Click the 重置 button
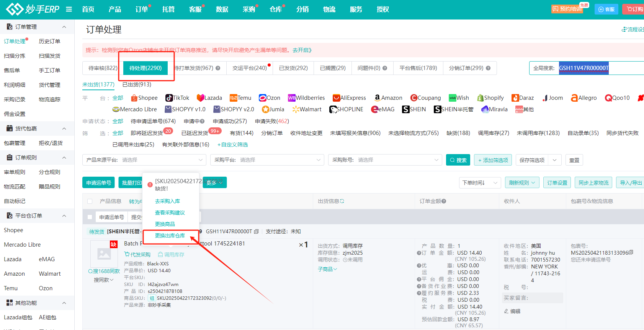The width and height of the screenshot is (644, 330). pos(574,160)
